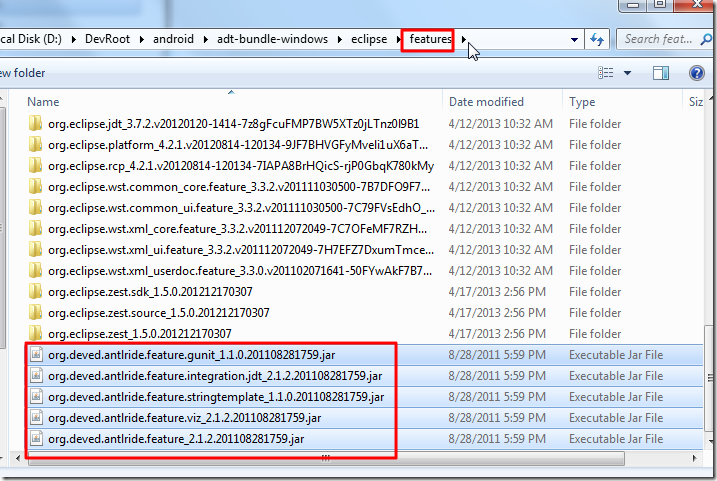Click date 4/17/2013 2:56 PM of zest.source row
Viewport: 717px width, 481px height.
(x=497, y=313)
